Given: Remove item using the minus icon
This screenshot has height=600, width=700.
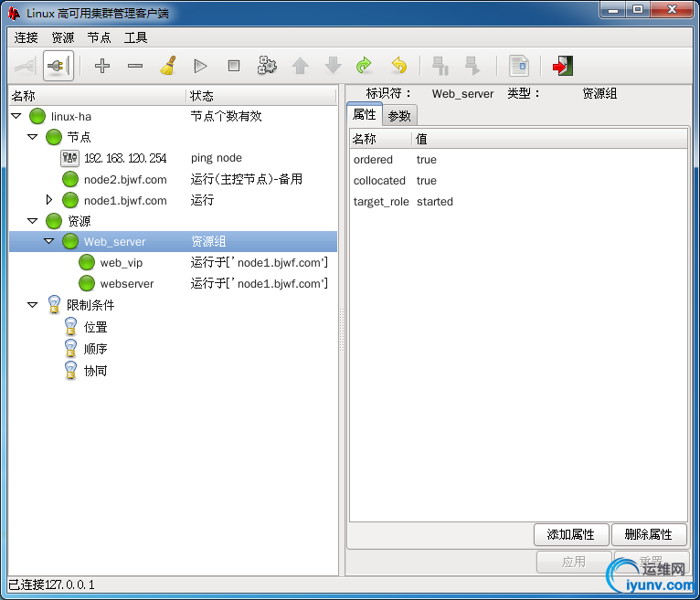Looking at the screenshot, I should 135,66.
